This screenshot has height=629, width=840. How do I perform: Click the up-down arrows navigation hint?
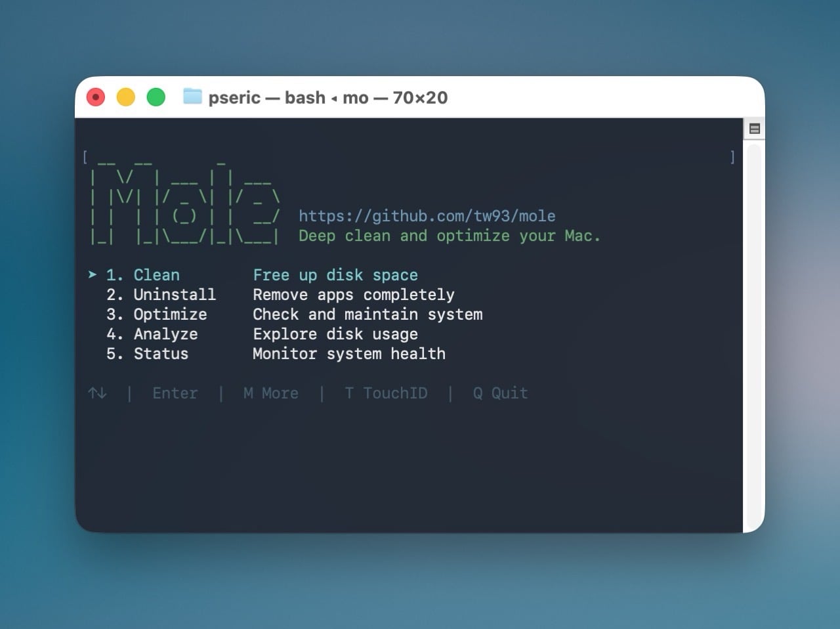pos(97,393)
